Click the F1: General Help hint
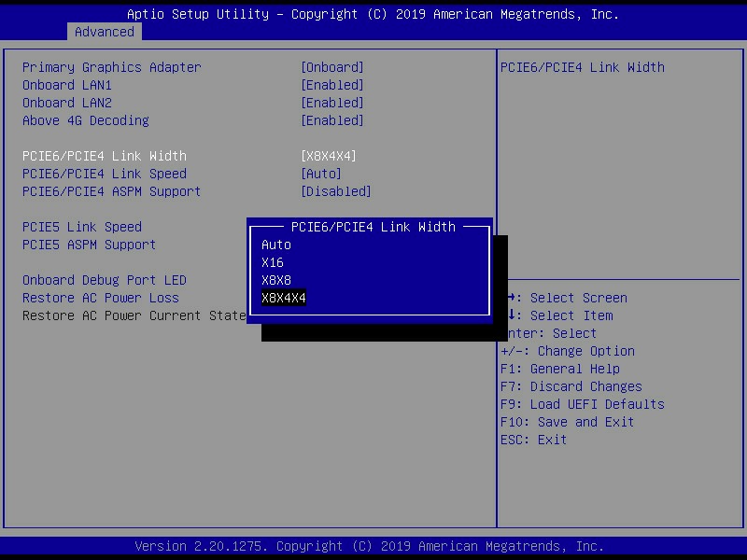 560,369
